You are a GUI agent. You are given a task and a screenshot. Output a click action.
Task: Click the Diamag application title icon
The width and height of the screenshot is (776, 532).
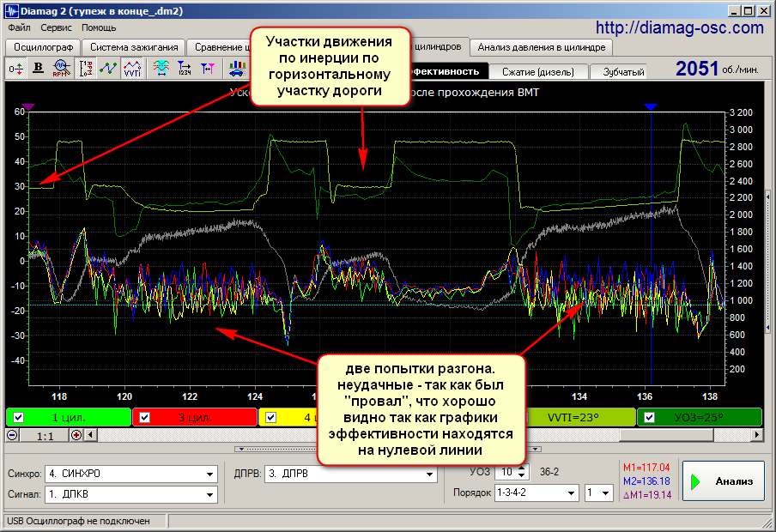(11, 10)
